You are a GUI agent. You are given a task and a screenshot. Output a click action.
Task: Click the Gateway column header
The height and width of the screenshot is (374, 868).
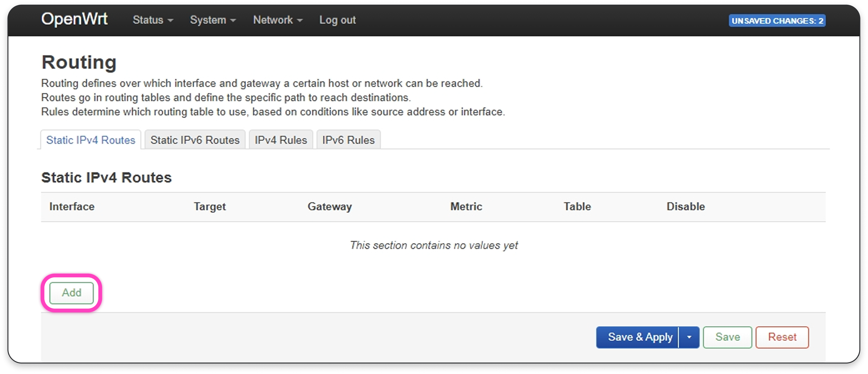(x=329, y=206)
